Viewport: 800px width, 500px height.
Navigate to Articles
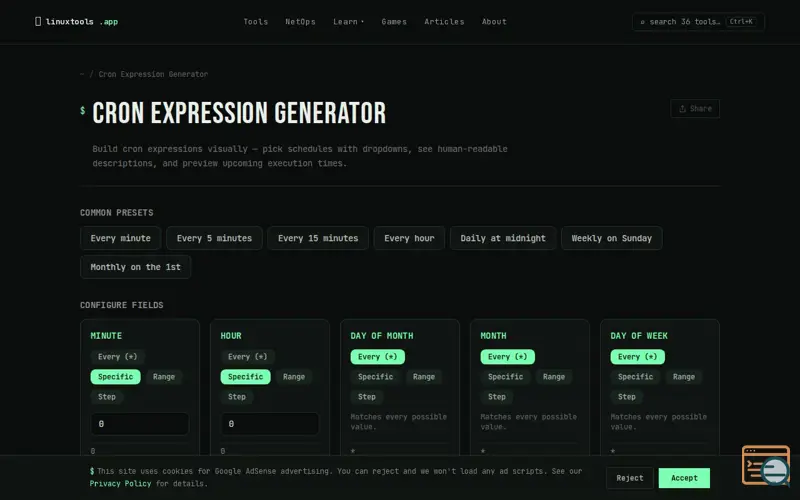[444, 21]
